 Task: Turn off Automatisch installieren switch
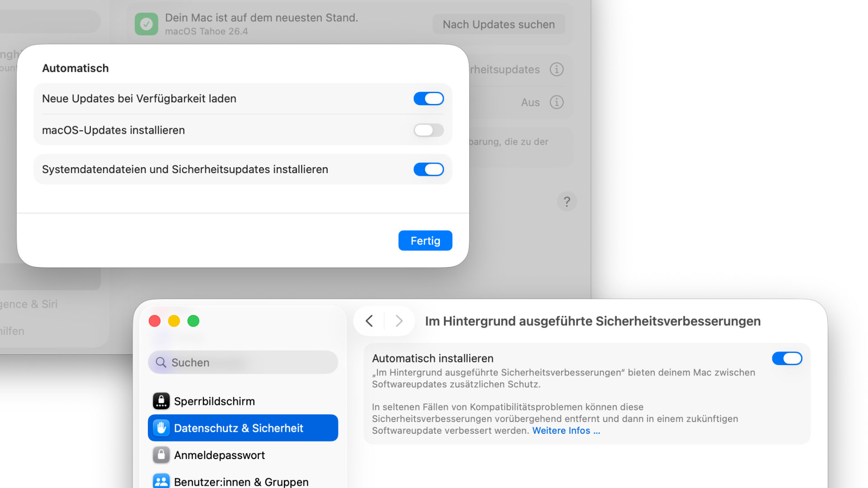pyautogui.click(x=787, y=358)
